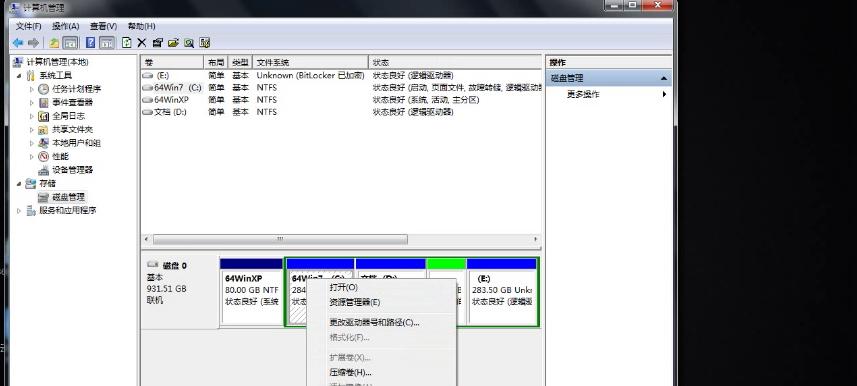Select 设备管理器 in the tree
The height and width of the screenshot is (386, 857).
(x=73, y=170)
